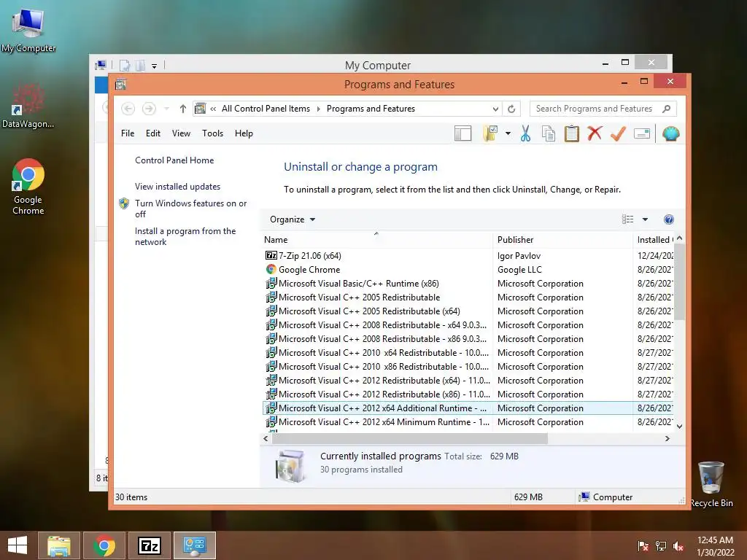Click the Forward navigation arrow
Image resolution: width=747 pixels, height=560 pixels.
(149, 109)
